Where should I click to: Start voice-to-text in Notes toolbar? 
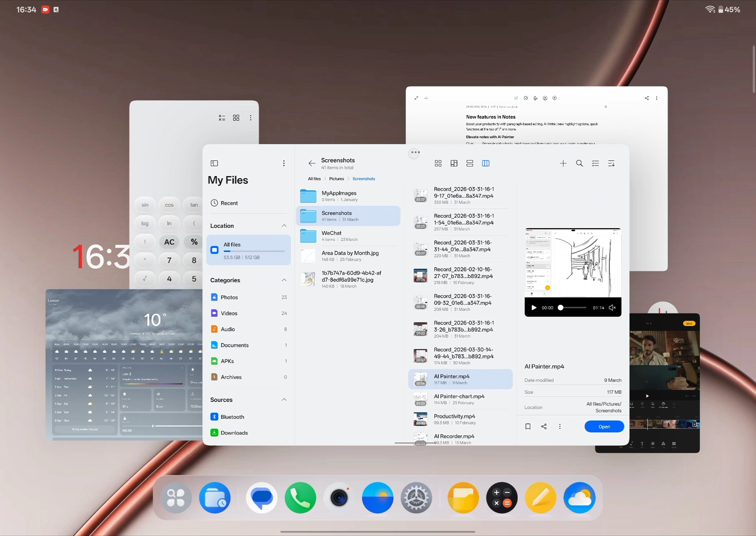535,98
